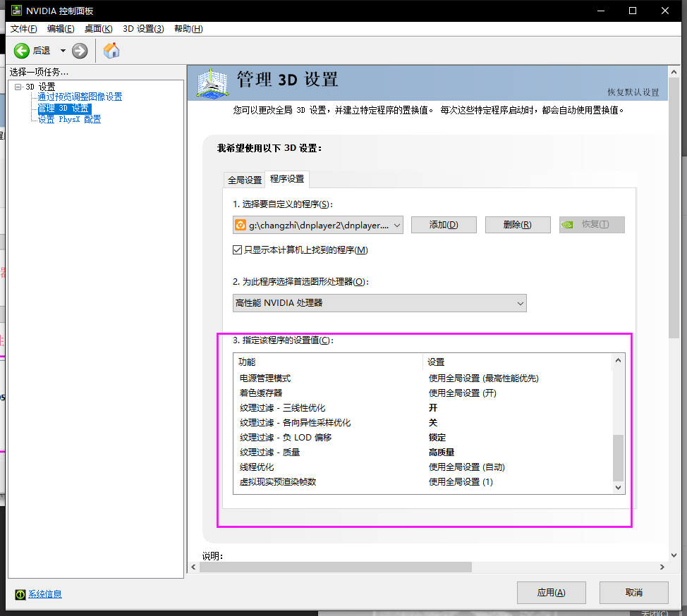Screen dimensions: 687x616
Task: Open the 系统信息 link
Action: pos(45,594)
